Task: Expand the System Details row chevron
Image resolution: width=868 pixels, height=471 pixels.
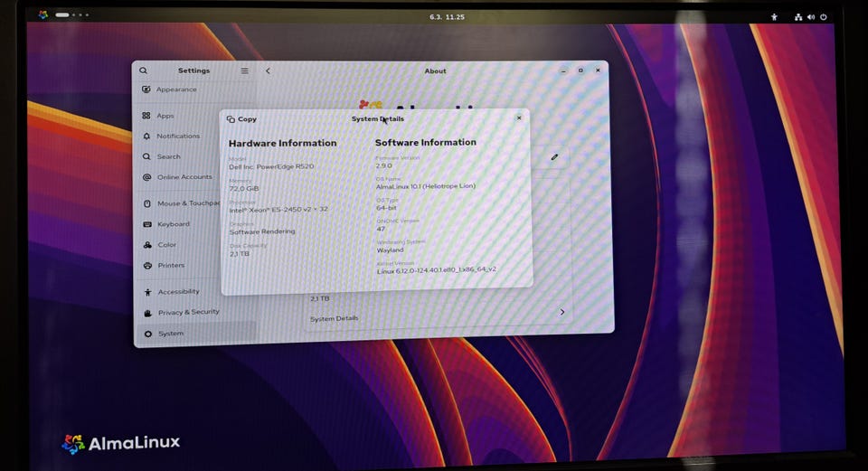Action: (562, 312)
